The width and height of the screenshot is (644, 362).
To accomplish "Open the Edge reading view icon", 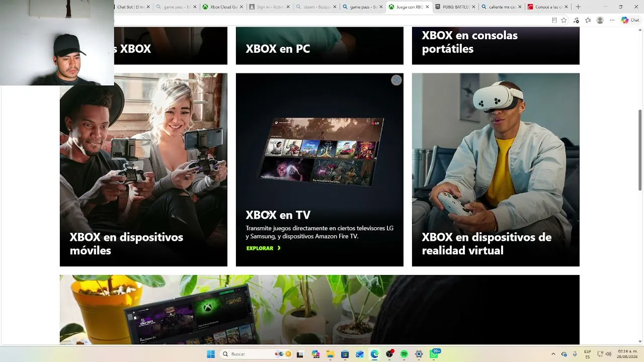I will 554,20.
